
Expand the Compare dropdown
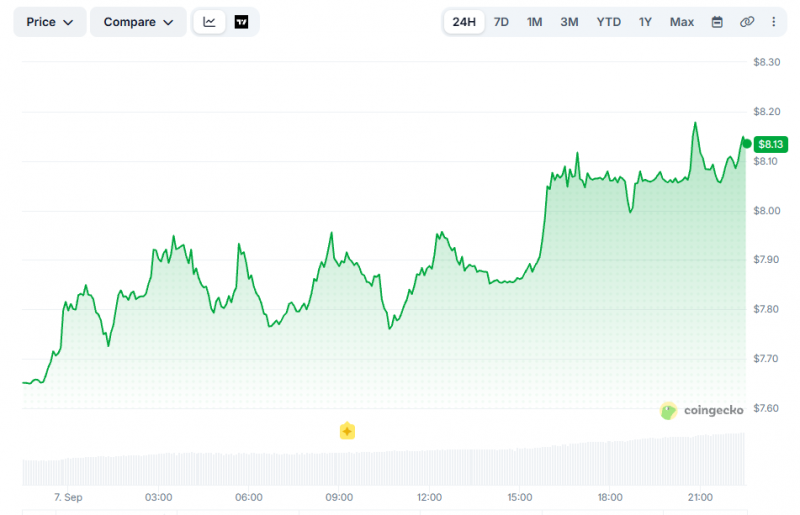point(138,22)
